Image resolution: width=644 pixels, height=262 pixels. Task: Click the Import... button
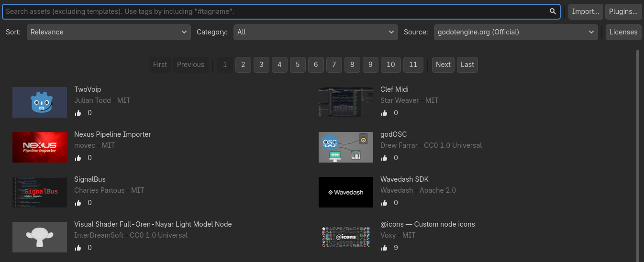(x=586, y=11)
